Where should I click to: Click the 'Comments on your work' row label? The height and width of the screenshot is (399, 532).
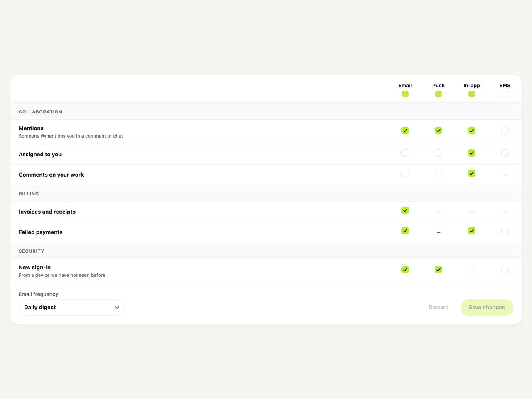(x=51, y=175)
